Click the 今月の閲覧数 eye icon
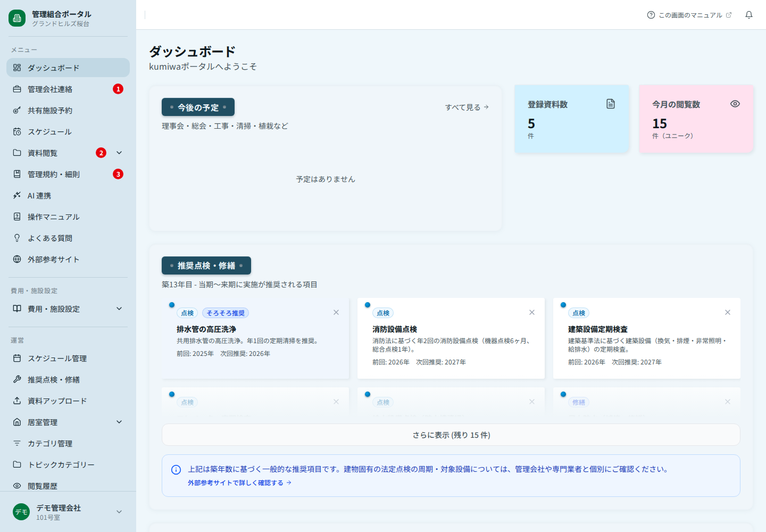Image resolution: width=766 pixels, height=532 pixels. tap(735, 104)
